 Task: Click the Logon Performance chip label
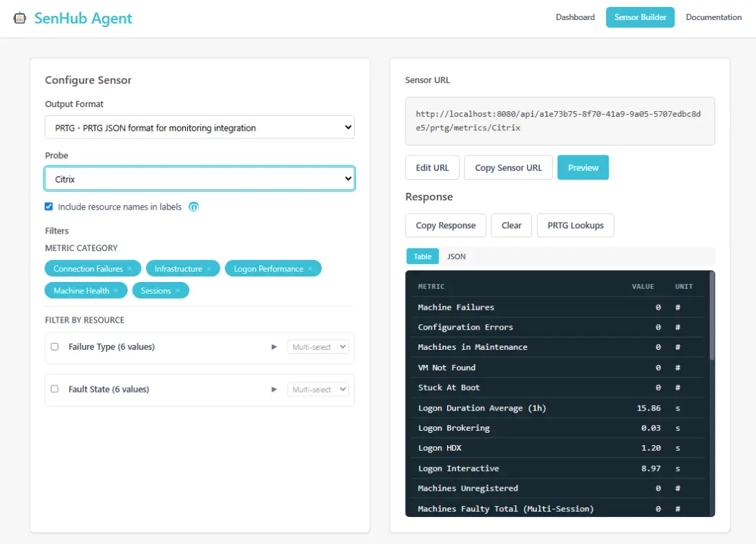point(269,269)
